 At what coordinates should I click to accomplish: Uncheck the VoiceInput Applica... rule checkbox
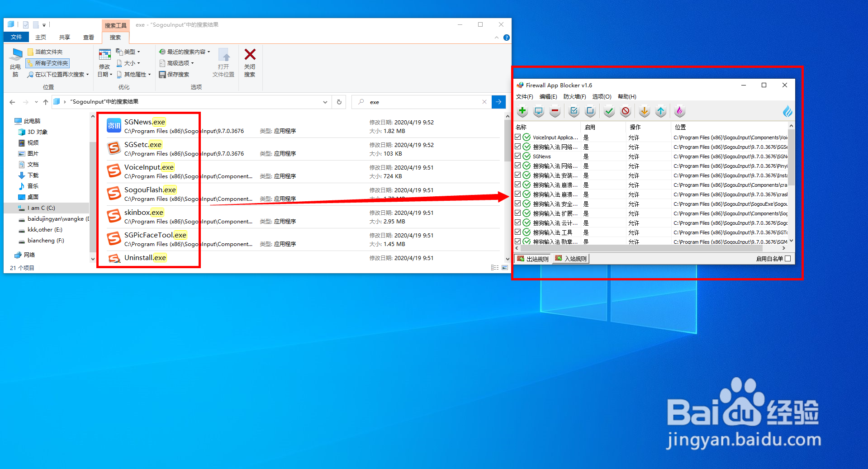(x=518, y=137)
